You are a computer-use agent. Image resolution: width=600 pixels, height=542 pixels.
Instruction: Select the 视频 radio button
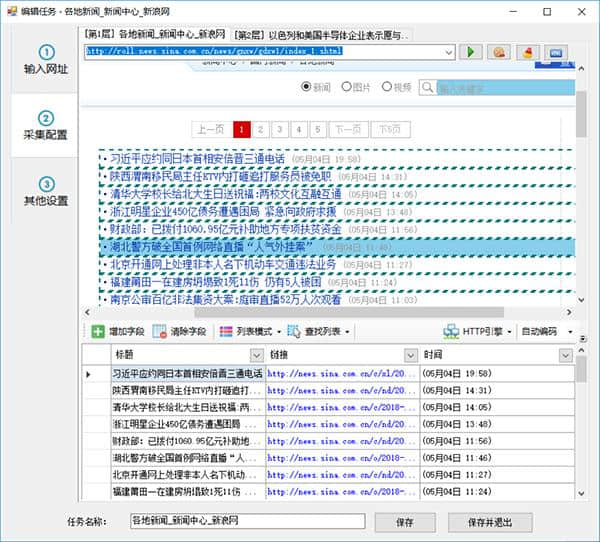click(386, 88)
